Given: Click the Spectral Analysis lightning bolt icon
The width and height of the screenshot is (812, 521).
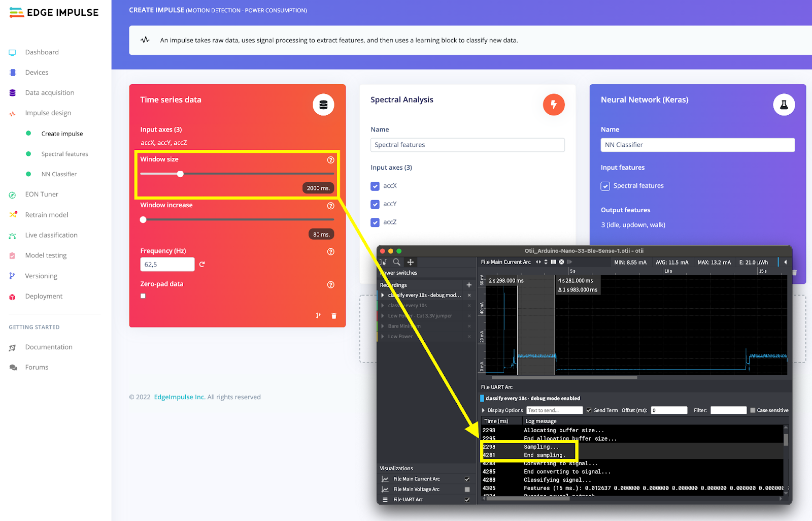Looking at the screenshot, I should pos(554,105).
